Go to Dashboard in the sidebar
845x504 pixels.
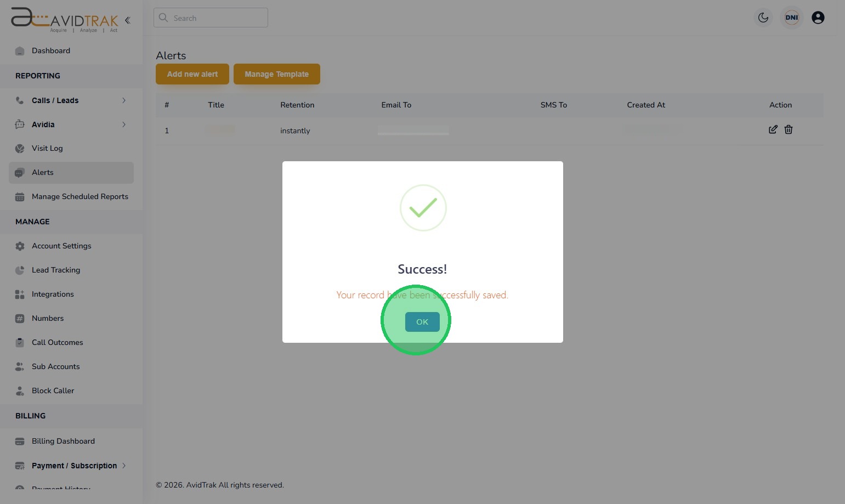51,50
